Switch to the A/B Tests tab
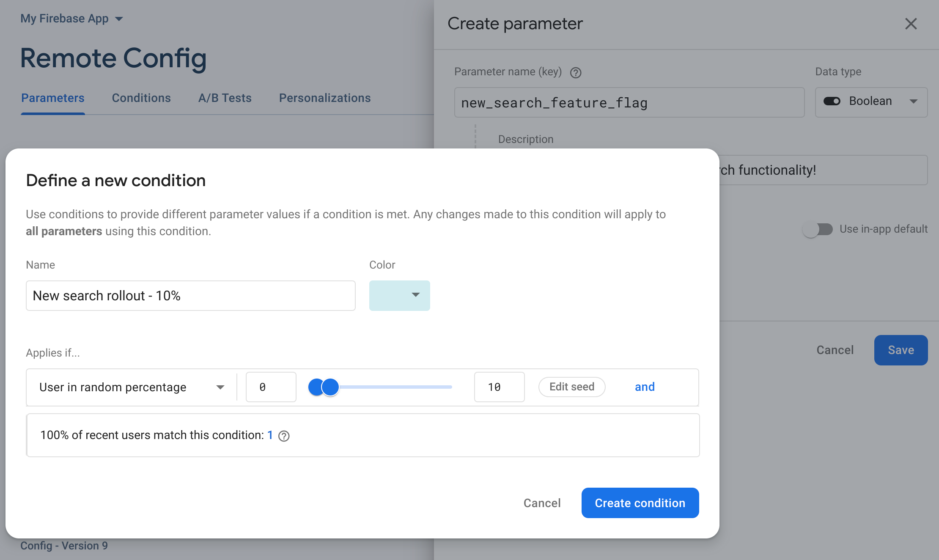Image resolution: width=939 pixels, height=560 pixels. click(225, 98)
